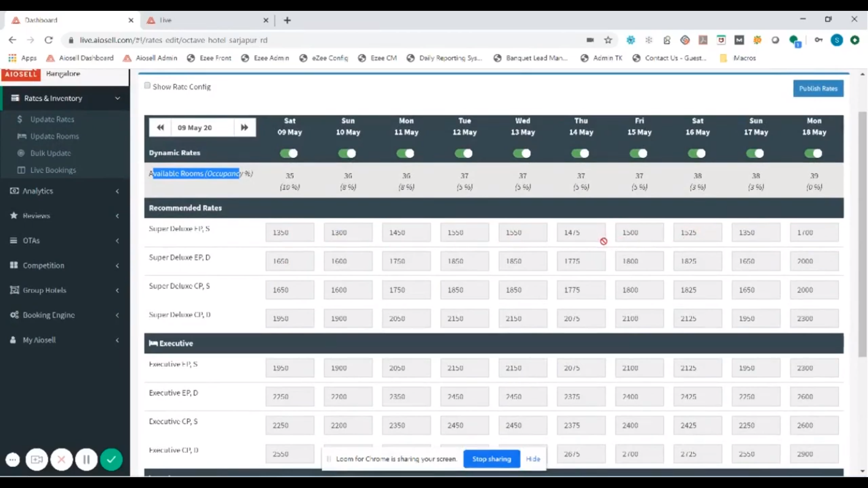Viewport: 868px width, 488px height.
Task: Click the Publish Rates button
Action: point(818,89)
